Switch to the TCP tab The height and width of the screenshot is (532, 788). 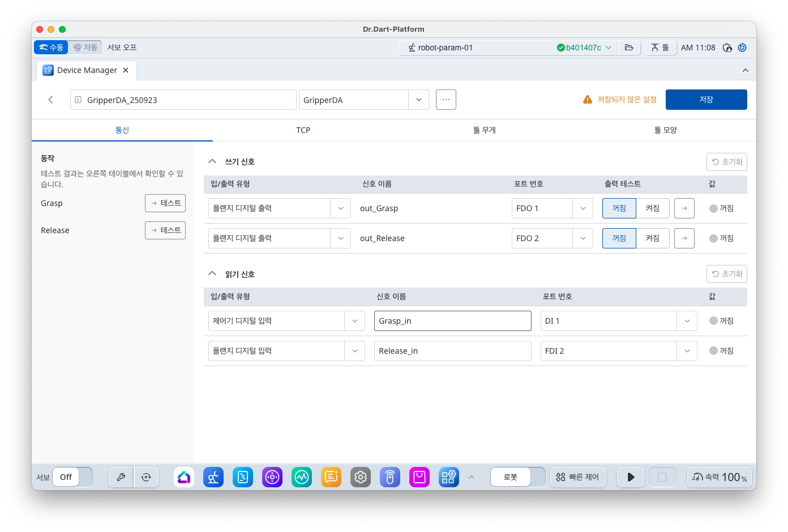303,130
